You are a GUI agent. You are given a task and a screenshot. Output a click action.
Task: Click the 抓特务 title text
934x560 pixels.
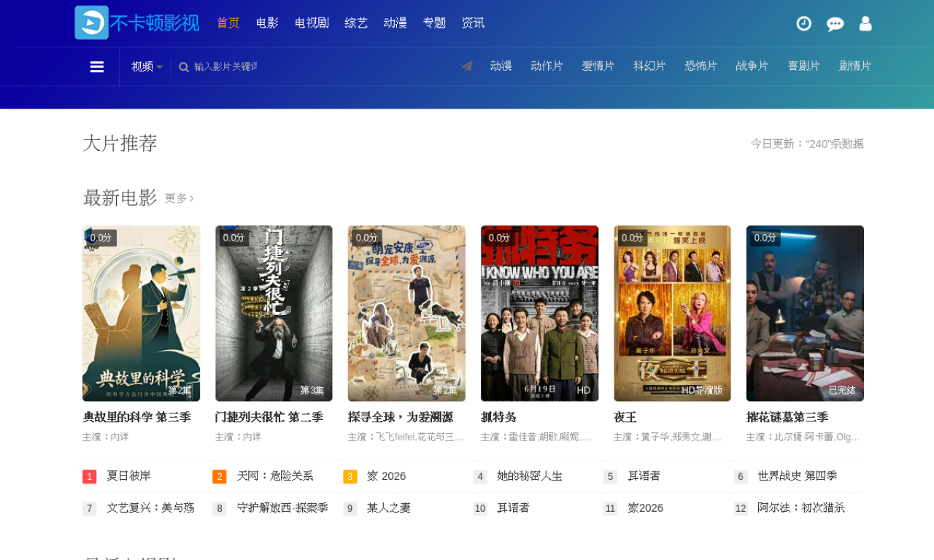click(x=498, y=418)
